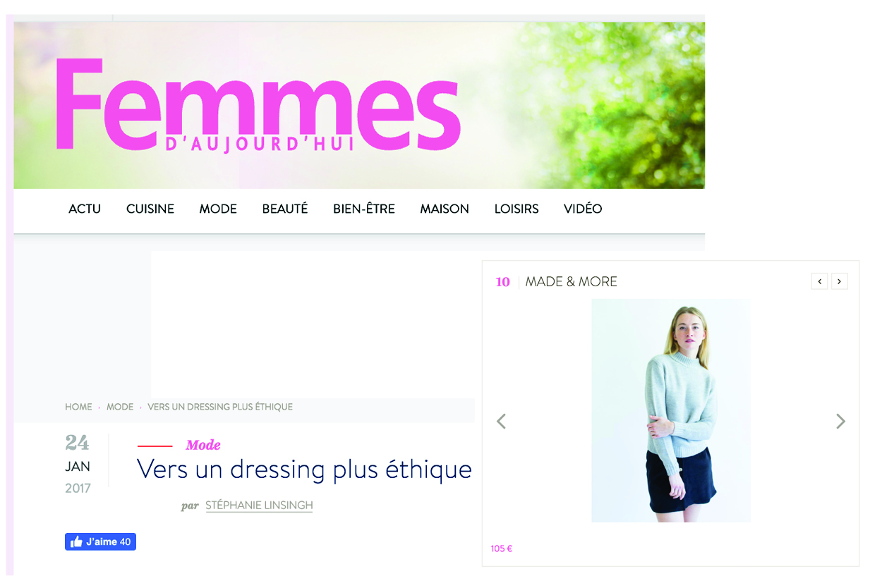Viewport: 882px width, 588px height.
Task: Click the HOME breadcrumb link
Action: [x=78, y=407]
